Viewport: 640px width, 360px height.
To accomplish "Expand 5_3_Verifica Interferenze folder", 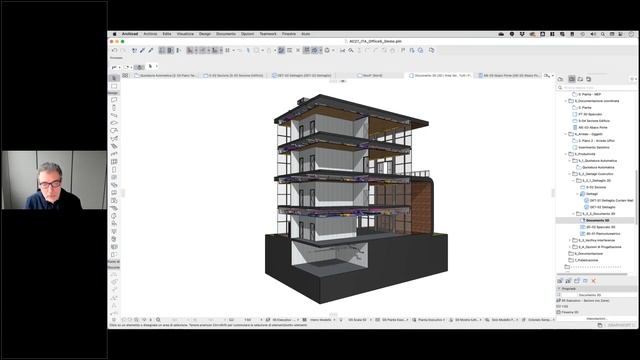I will (570, 240).
